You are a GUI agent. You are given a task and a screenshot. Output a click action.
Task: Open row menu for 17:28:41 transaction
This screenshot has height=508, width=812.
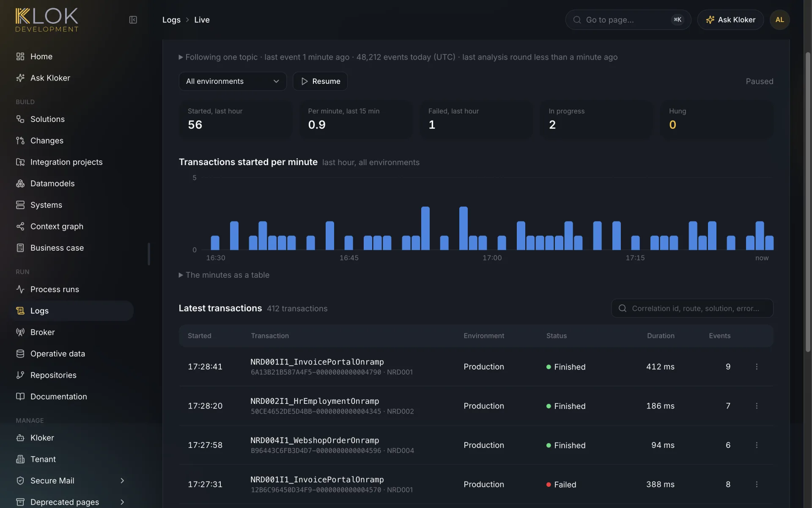click(757, 367)
